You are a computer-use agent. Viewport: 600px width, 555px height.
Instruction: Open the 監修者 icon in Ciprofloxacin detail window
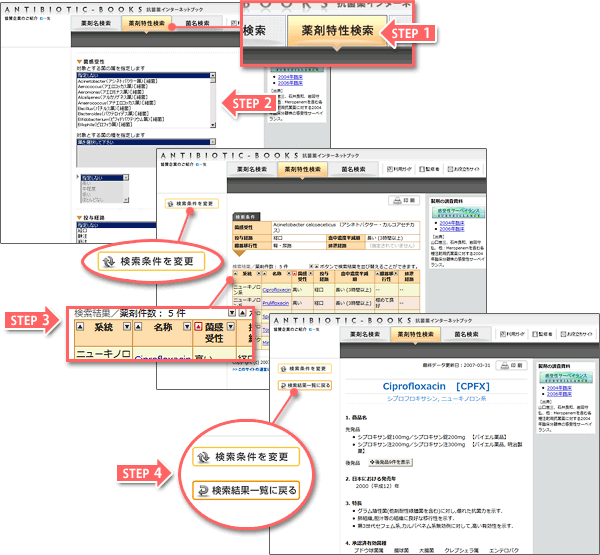point(542,334)
